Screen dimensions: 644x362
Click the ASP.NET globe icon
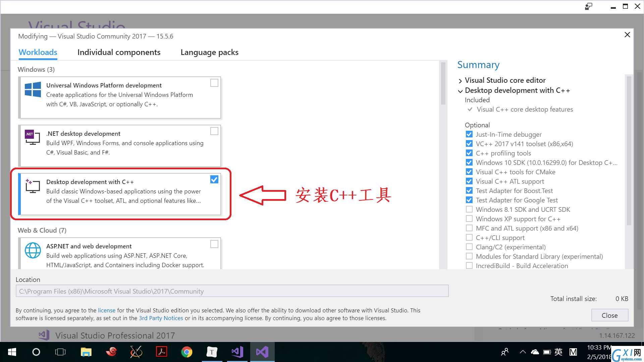point(33,250)
